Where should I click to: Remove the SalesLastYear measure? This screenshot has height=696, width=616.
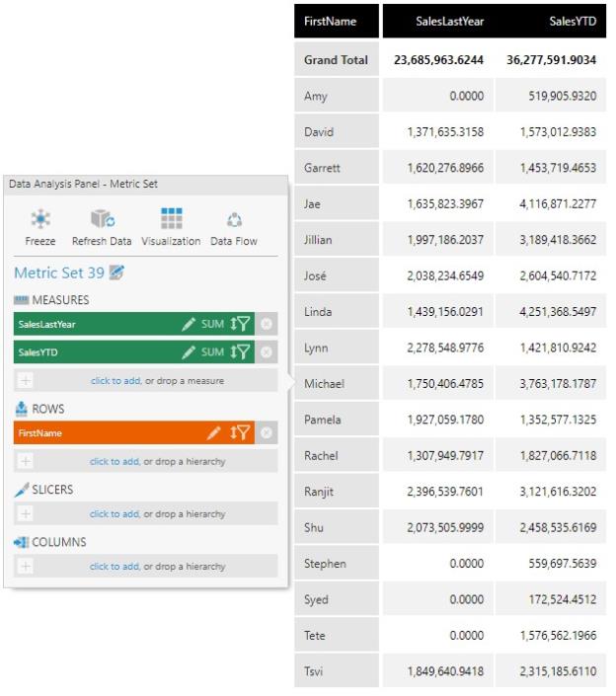click(267, 324)
